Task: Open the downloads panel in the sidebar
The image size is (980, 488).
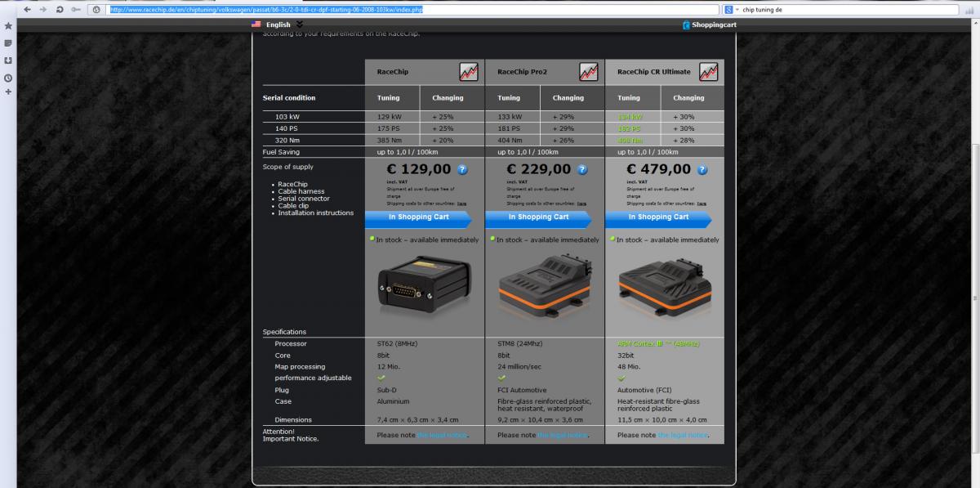Action: coord(8,60)
